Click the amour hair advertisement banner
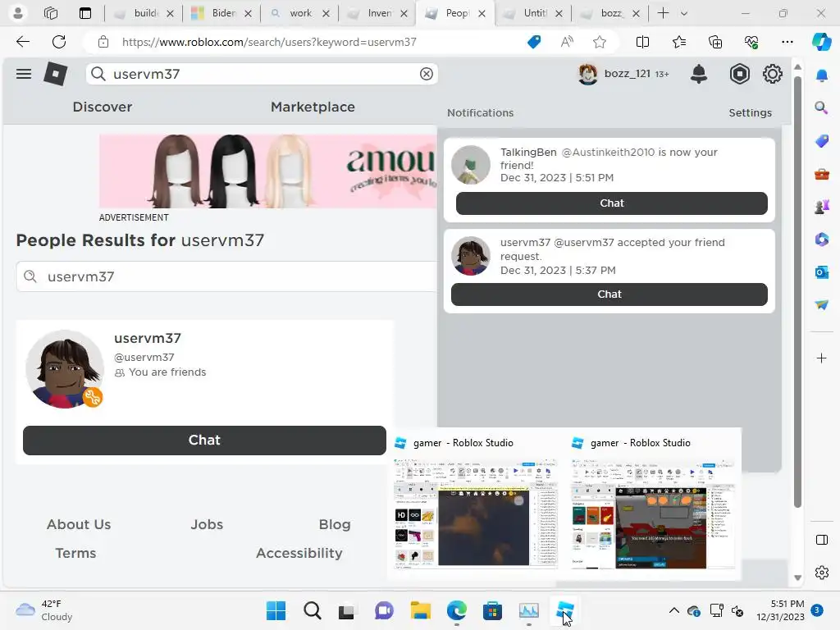 pyautogui.click(x=268, y=171)
